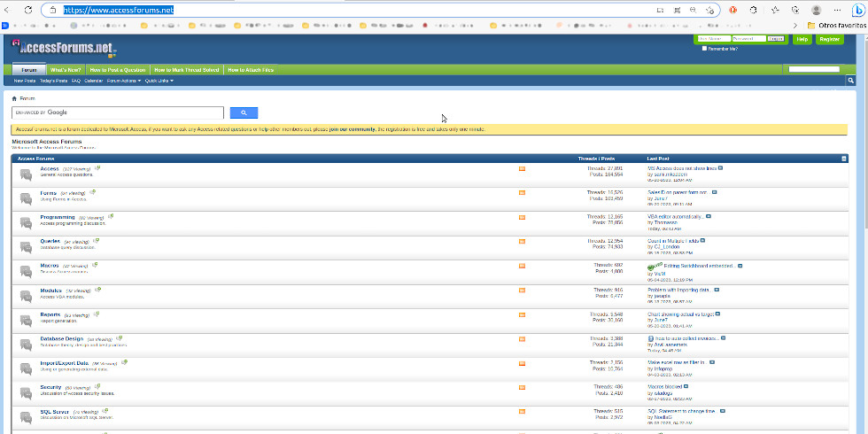Viewport: 868px width, 434px height.
Task: Open How to Mark Thread Solved tab
Action: click(x=187, y=70)
